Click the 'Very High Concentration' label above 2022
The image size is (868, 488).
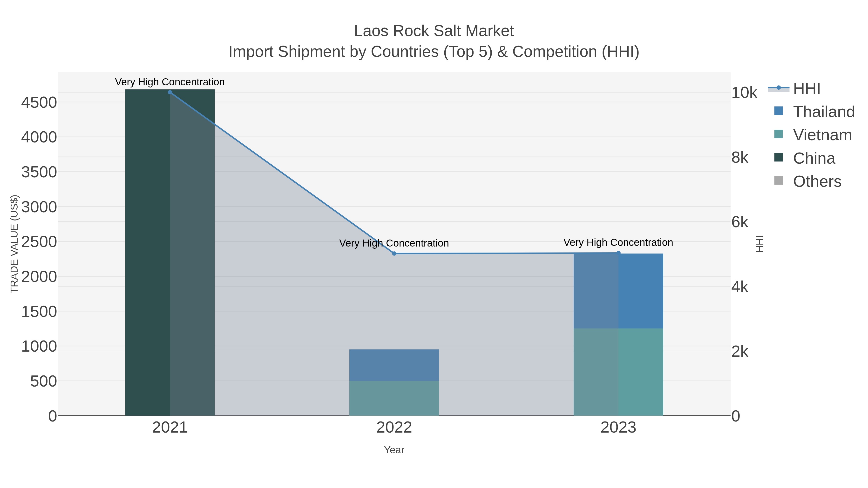point(394,243)
